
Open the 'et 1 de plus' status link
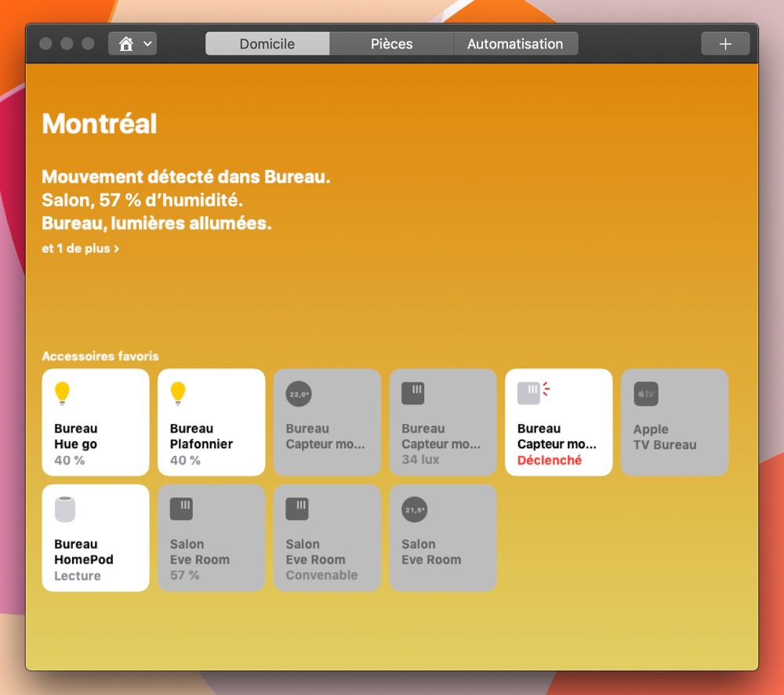(x=81, y=248)
